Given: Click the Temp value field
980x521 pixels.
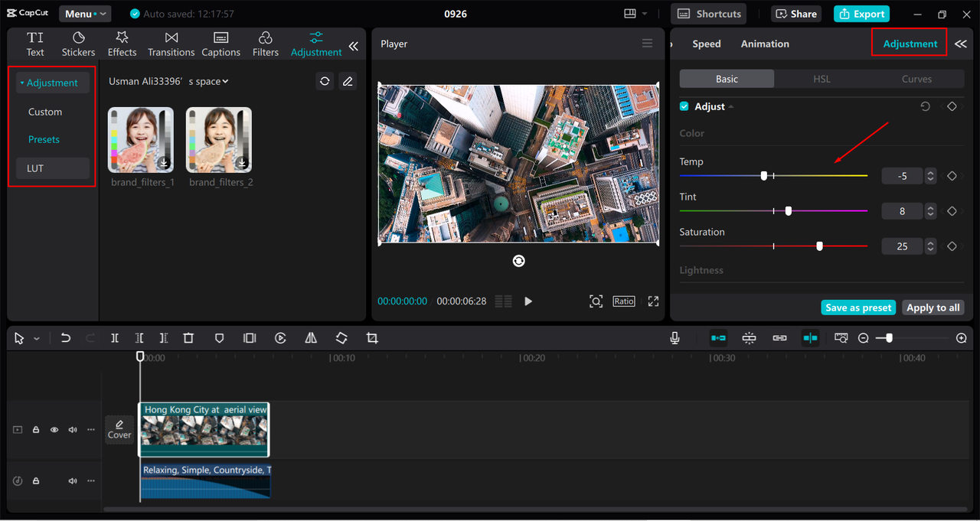Looking at the screenshot, I should (x=903, y=176).
